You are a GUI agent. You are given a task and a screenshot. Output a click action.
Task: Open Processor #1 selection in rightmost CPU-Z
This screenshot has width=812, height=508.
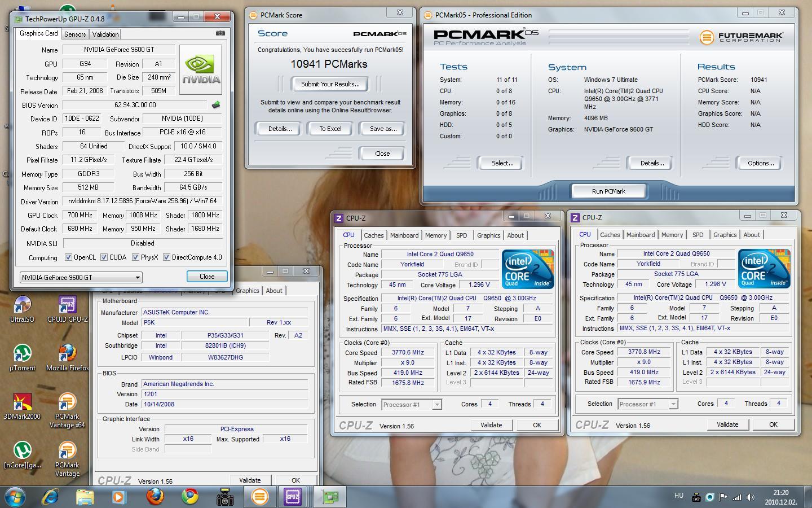[648, 404]
